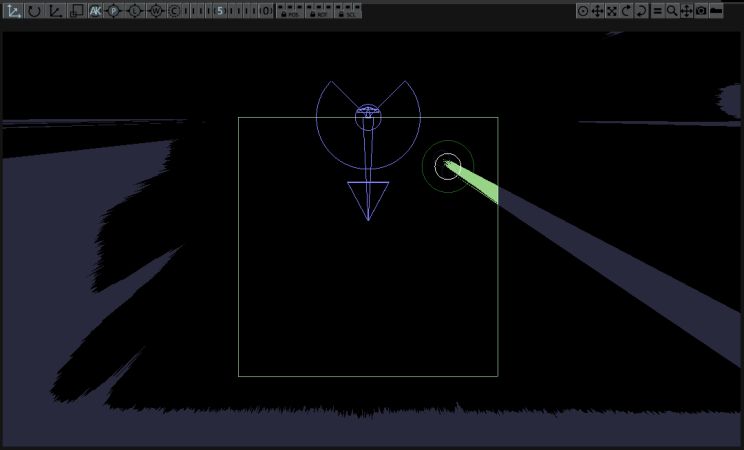Select the magnifying glass zoom tool

point(672,11)
